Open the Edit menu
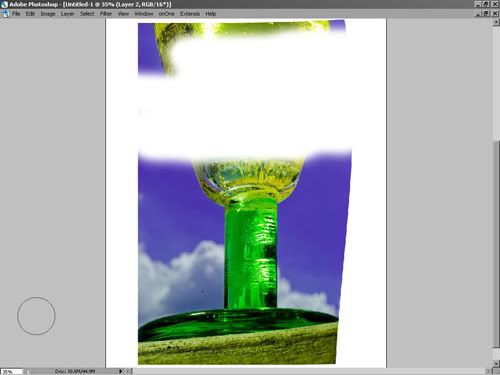 30,14
